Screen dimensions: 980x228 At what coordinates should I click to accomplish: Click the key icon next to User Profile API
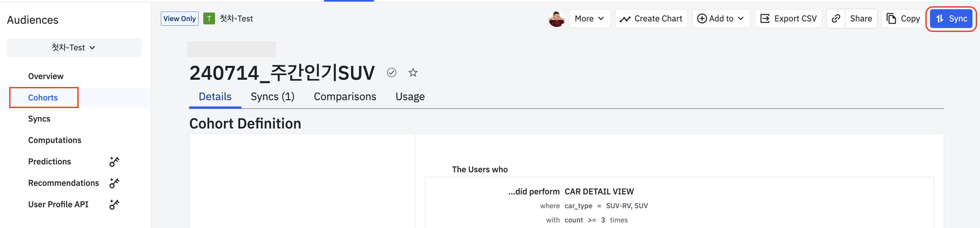(x=114, y=204)
